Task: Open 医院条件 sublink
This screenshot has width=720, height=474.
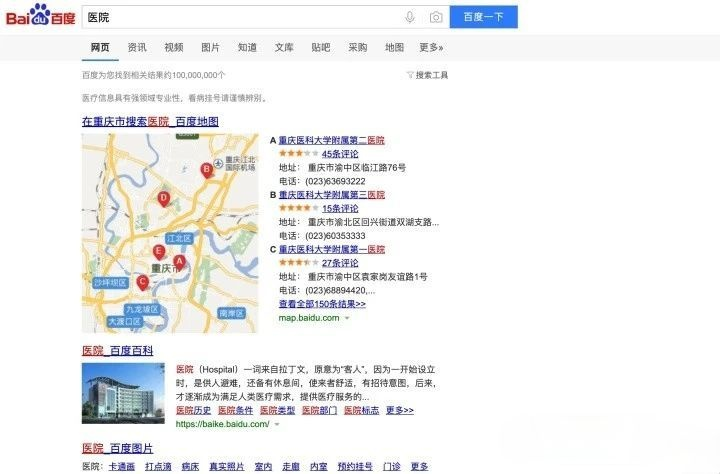Action: pyautogui.click(x=236, y=410)
